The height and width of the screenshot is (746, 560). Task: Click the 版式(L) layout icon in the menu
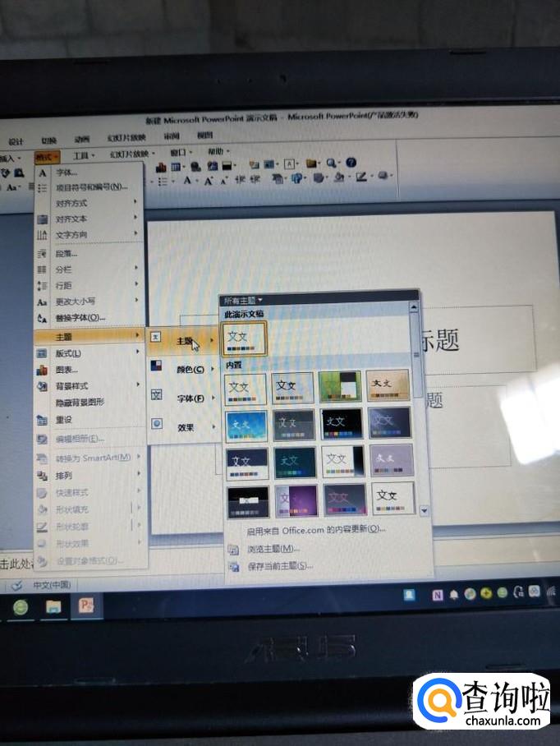click(42, 353)
